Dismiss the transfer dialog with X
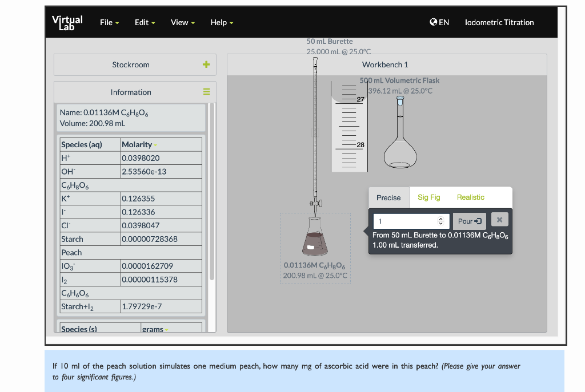Screen dimensions: 585x392 [500, 219]
